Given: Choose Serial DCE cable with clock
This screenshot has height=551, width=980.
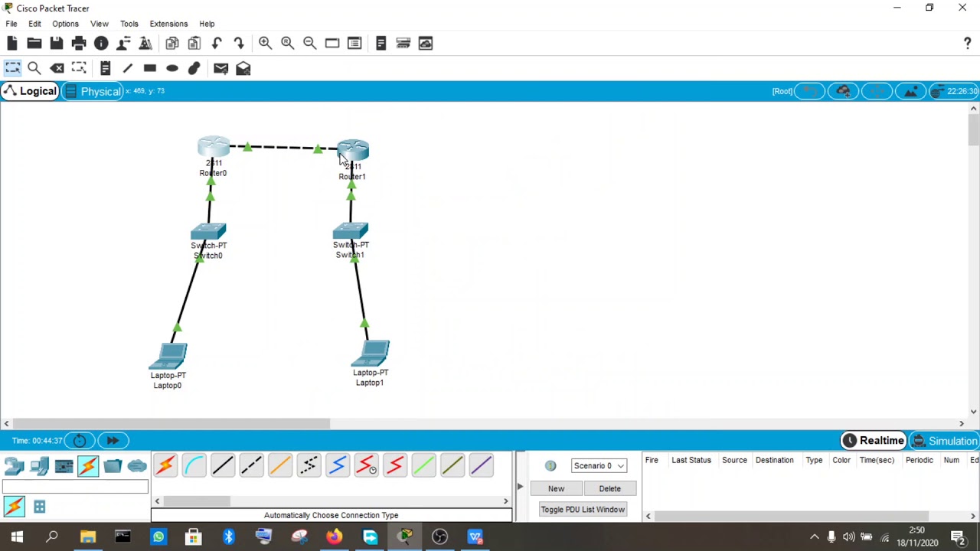Looking at the screenshot, I should pyautogui.click(x=366, y=465).
